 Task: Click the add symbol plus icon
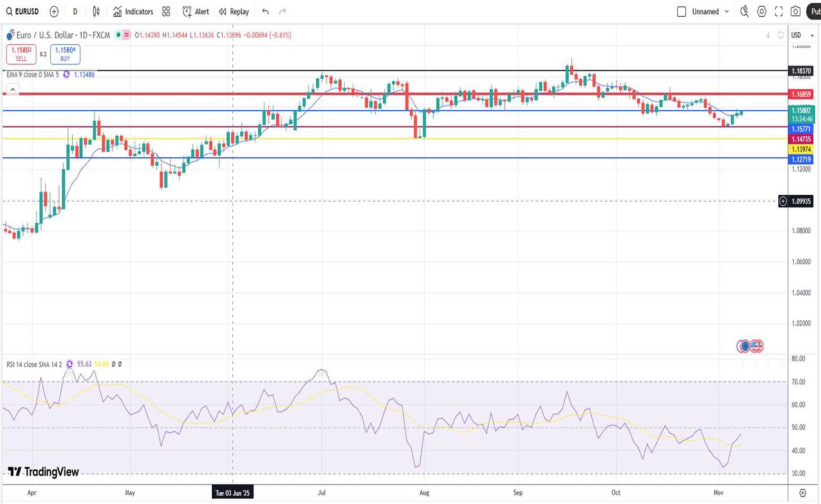[54, 12]
